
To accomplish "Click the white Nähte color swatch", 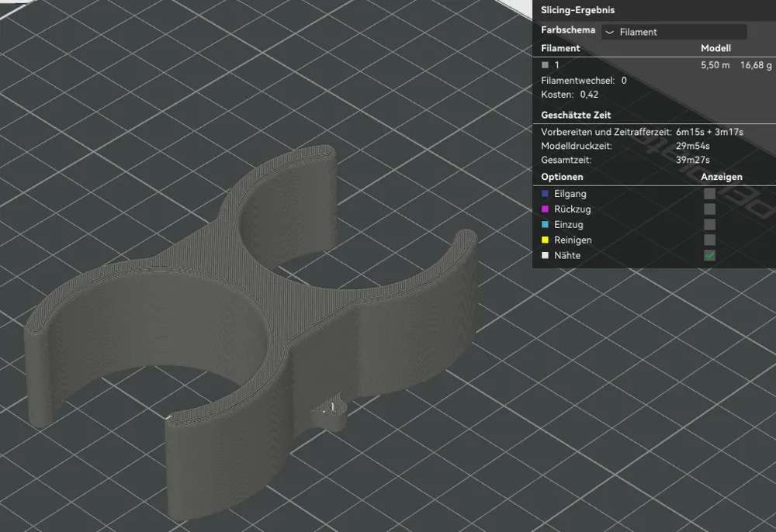I will [x=546, y=256].
